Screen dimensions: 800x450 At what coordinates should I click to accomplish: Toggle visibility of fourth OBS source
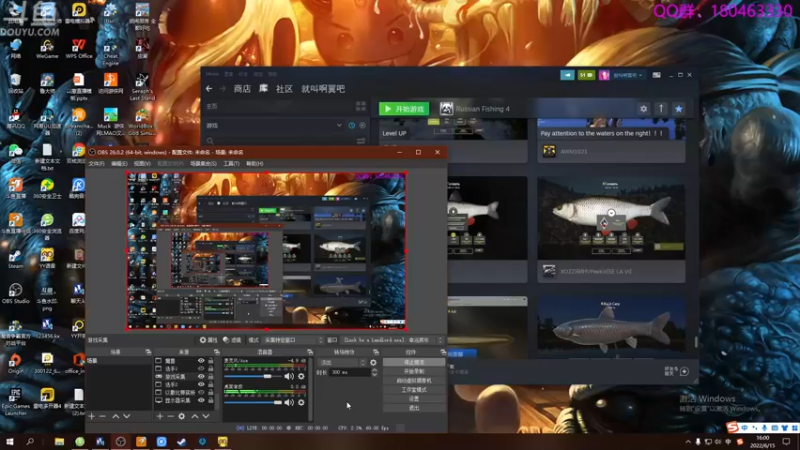(201, 384)
